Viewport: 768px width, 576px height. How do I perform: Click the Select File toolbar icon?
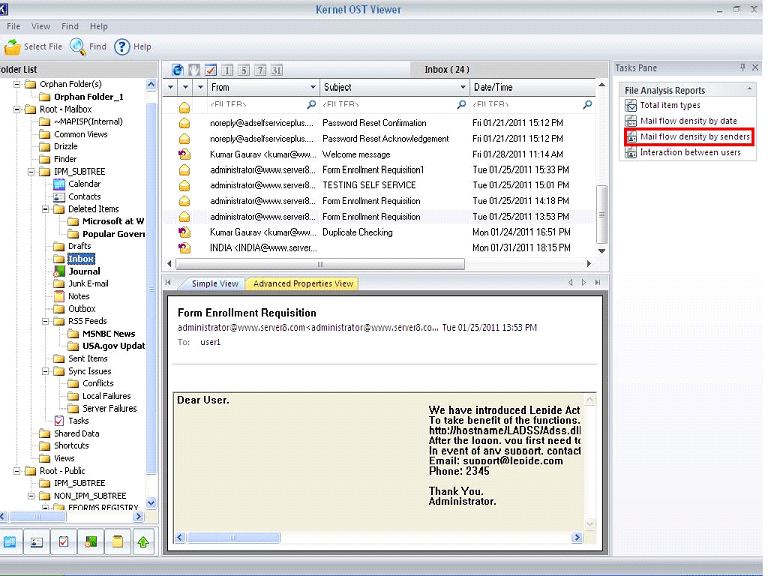tap(12, 47)
